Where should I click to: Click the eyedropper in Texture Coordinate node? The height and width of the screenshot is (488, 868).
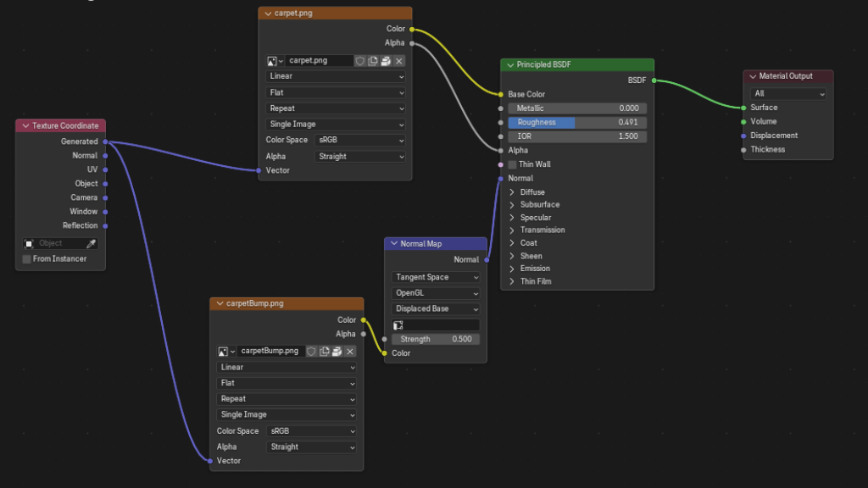(92, 243)
